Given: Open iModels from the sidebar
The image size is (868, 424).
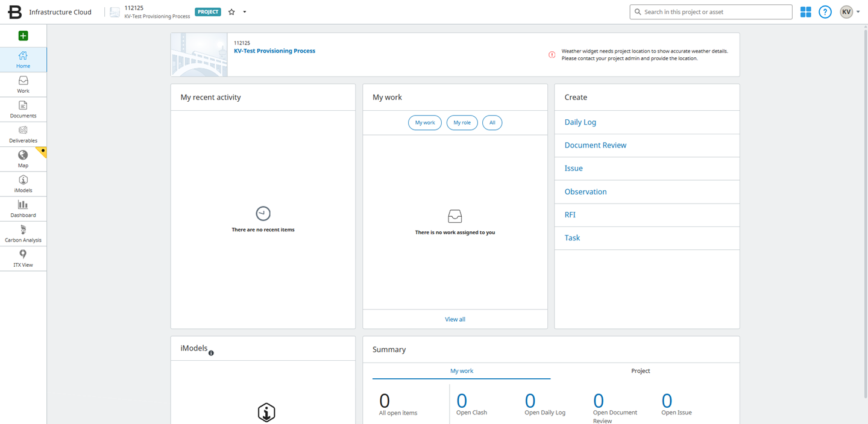Looking at the screenshot, I should tap(23, 184).
